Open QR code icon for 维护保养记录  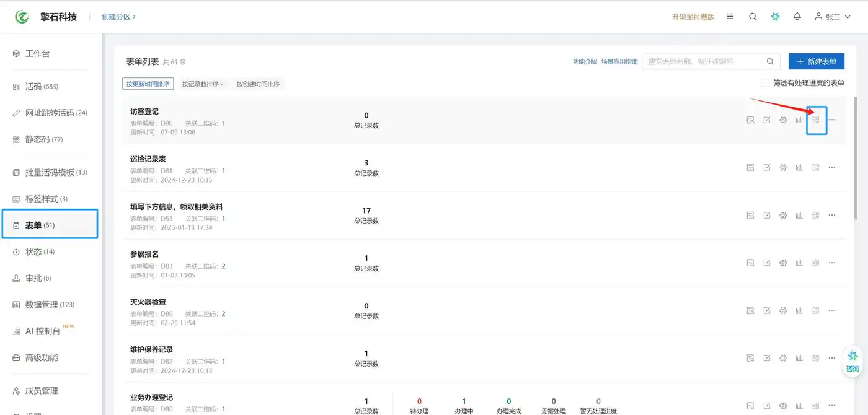[x=816, y=358]
